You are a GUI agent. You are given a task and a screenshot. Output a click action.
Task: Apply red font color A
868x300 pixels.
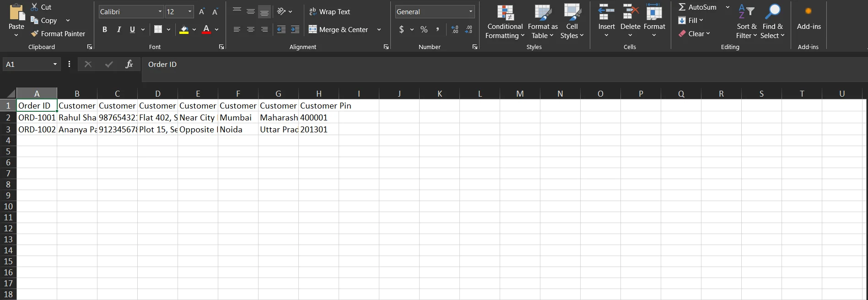tap(206, 30)
